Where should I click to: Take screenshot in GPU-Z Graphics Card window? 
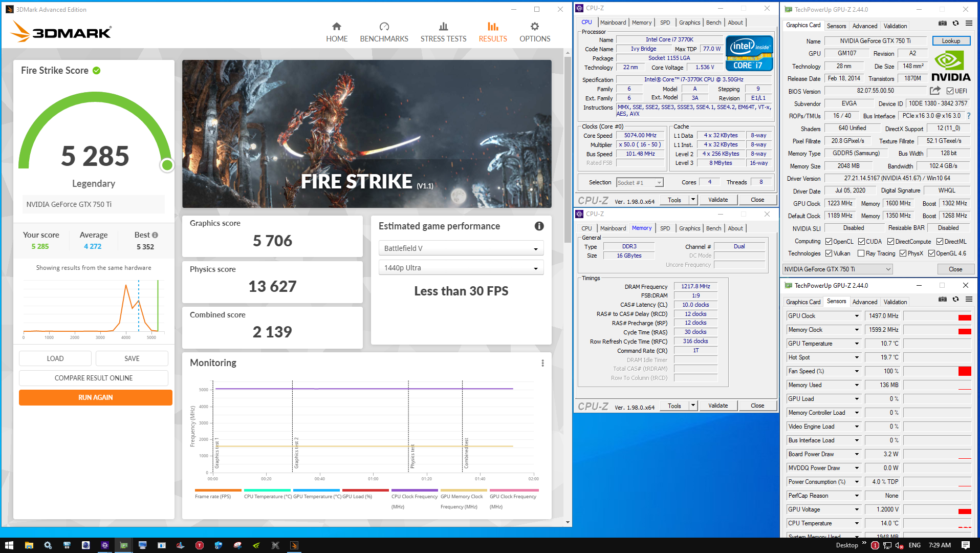(x=942, y=23)
